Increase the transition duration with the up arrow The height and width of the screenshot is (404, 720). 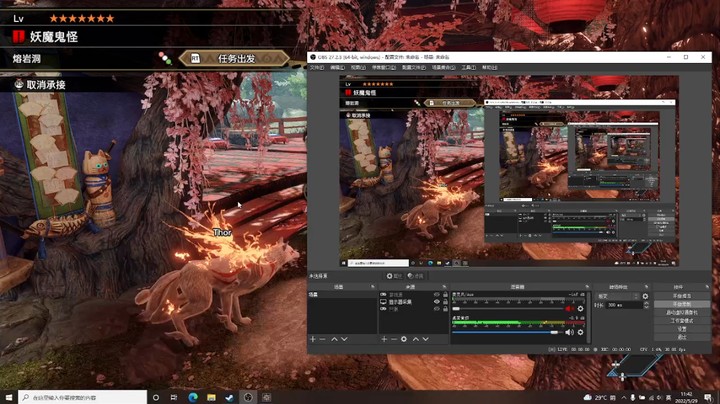click(646, 303)
